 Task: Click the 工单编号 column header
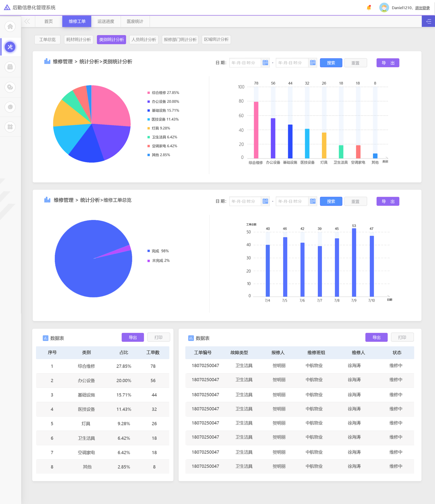(x=203, y=353)
